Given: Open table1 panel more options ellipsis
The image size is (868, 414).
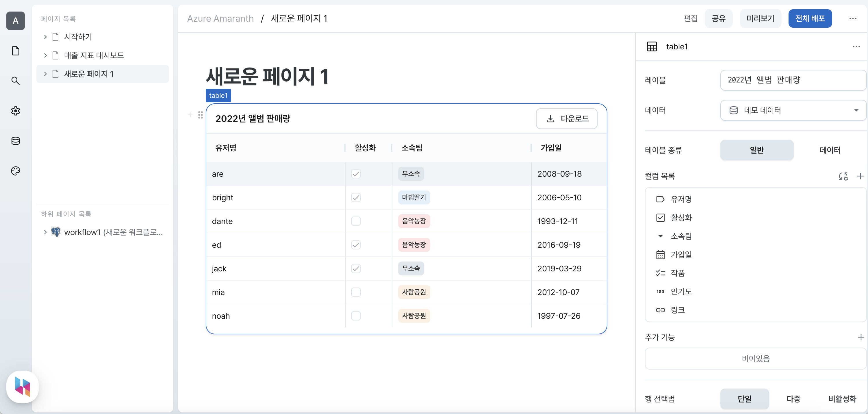Looking at the screenshot, I should [856, 46].
